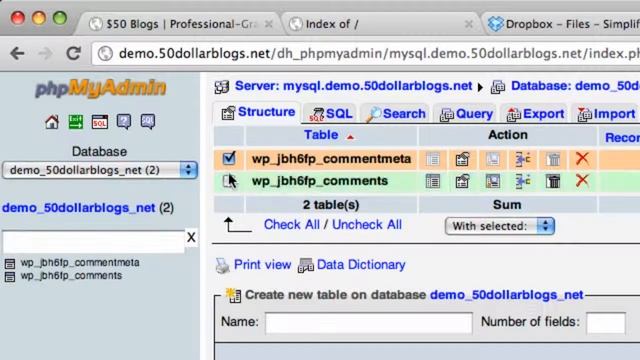This screenshot has width=640, height=360.
Task: Open wp_jbh6fp_commentmeta in the main table list
Action: 331,159
